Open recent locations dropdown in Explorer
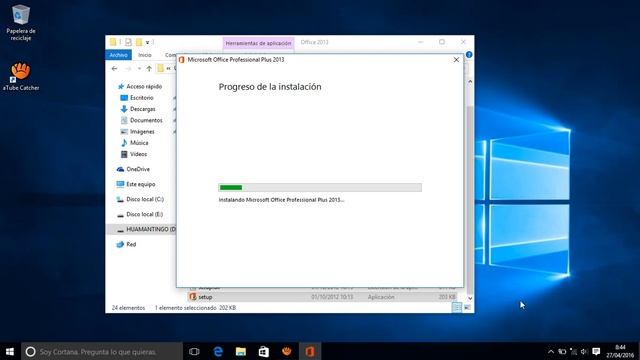This screenshot has height=360, width=640. click(x=139, y=69)
